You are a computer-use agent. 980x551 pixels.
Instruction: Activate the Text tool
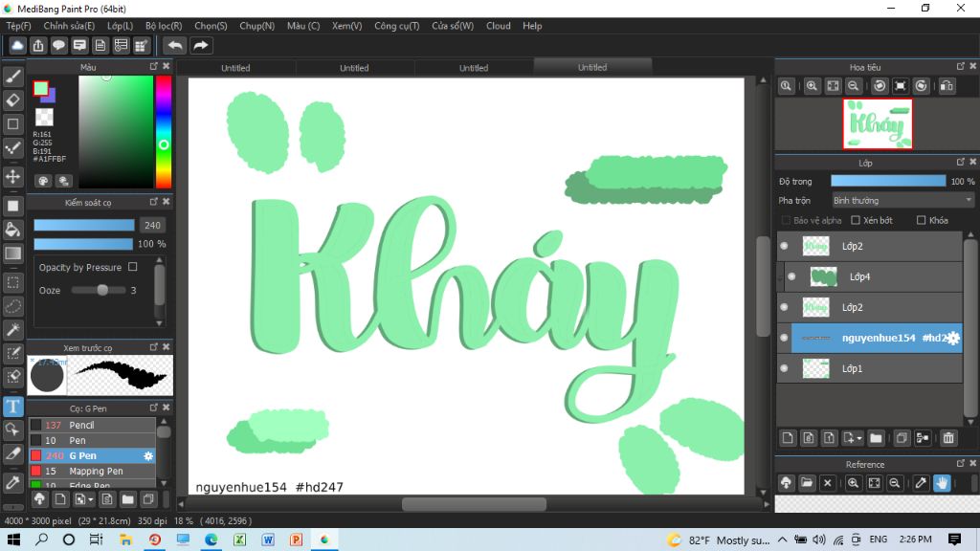[13, 407]
